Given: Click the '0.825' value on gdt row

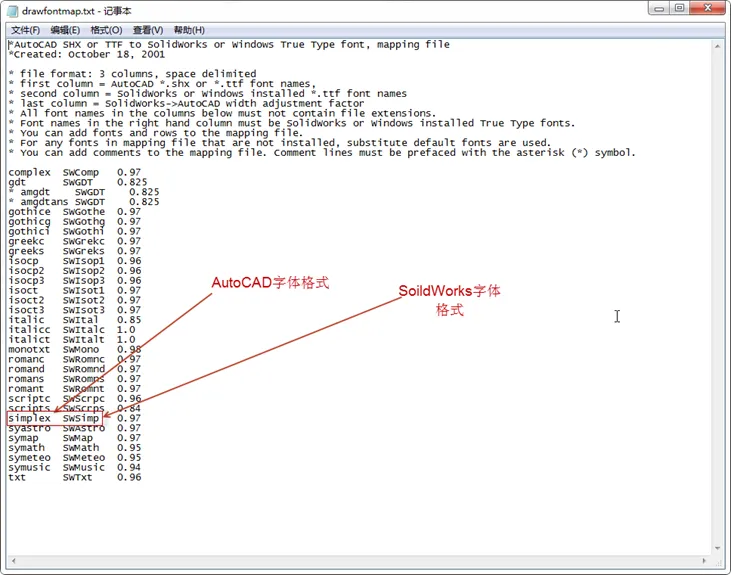Looking at the screenshot, I should coord(132,182).
